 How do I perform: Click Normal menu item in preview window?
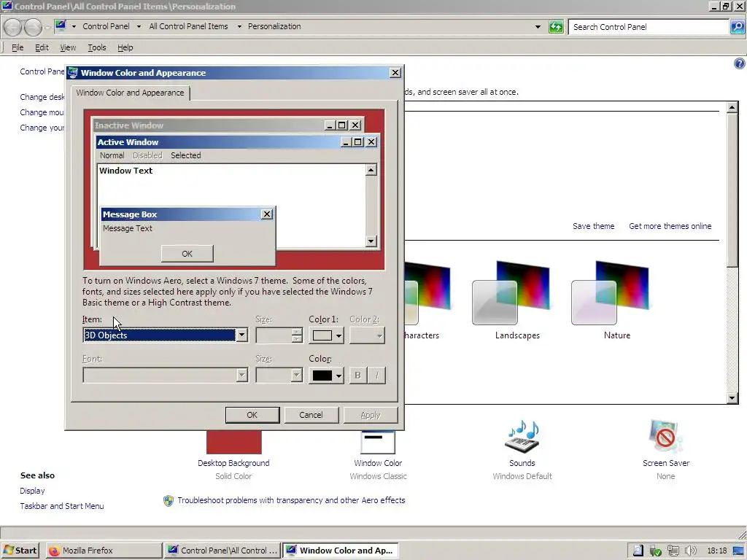click(x=112, y=155)
